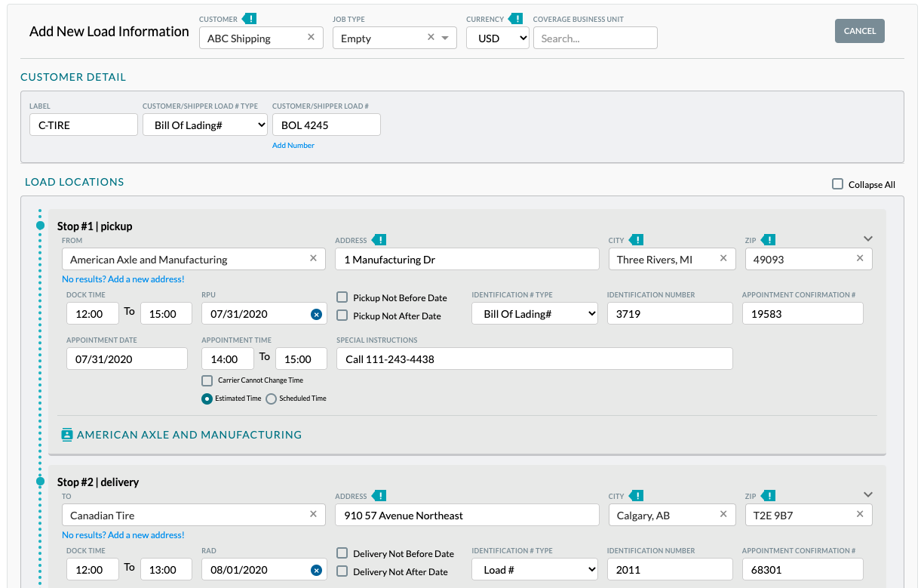Click alert icon beside Stop #2 City
Image resolution: width=924 pixels, height=588 pixels.
[x=638, y=495]
